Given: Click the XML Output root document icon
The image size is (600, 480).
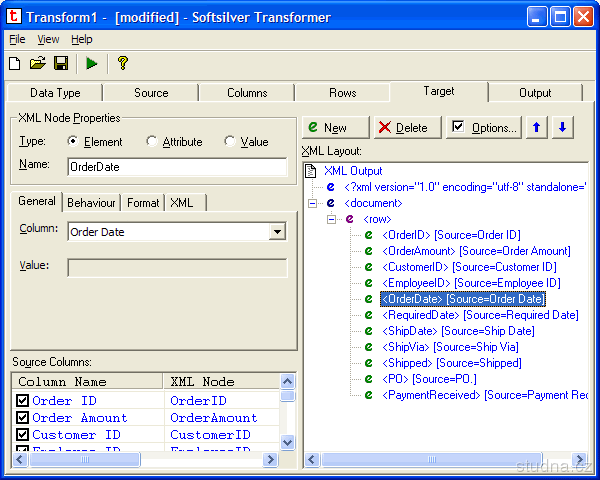Looking at the screenshot, I should point(311,171).
